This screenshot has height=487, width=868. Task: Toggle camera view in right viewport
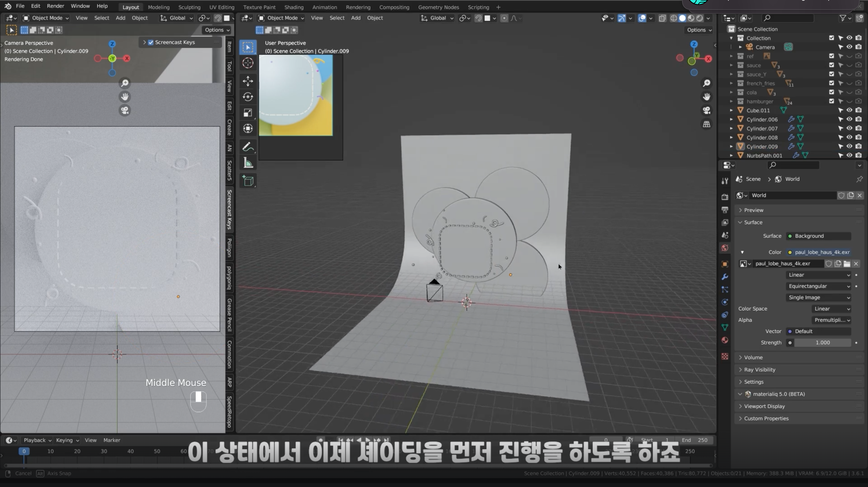pos(707,111)
